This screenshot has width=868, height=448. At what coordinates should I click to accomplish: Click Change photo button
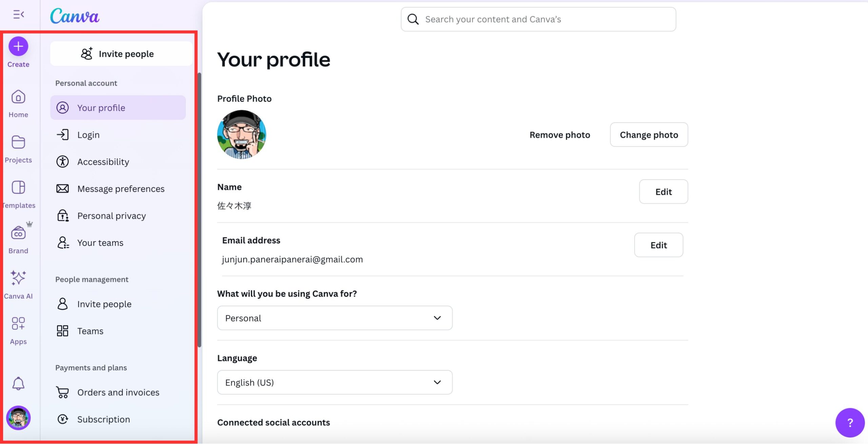(649, 135)
